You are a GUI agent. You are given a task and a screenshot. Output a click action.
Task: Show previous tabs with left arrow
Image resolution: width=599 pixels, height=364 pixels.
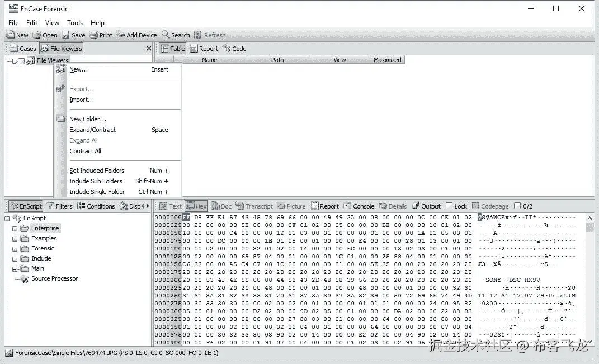[143, 206]
